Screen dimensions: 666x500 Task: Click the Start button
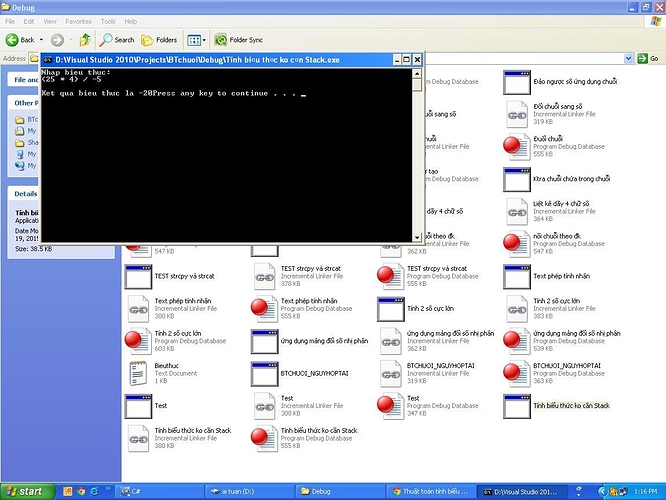[28, 491]
